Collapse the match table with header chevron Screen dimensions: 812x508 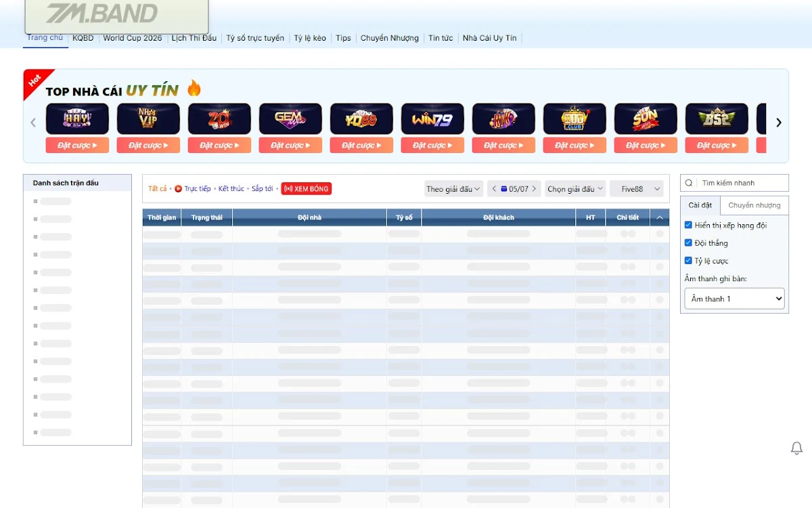click(x=660, y=217)
